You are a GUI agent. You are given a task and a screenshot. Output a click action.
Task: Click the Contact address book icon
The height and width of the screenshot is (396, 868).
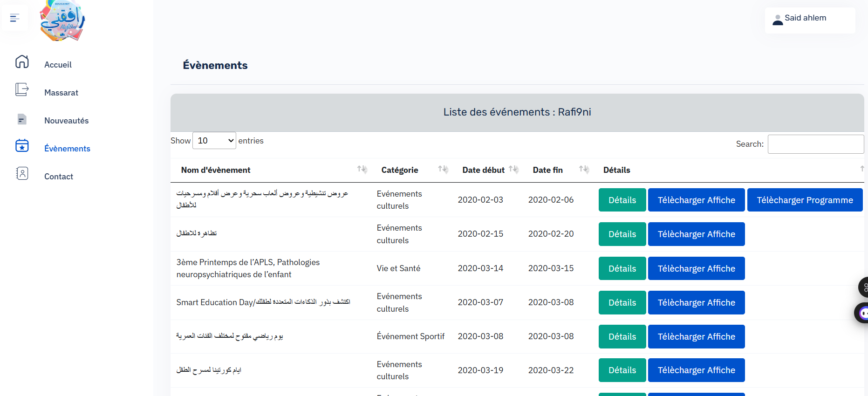[x=22, y=174]
